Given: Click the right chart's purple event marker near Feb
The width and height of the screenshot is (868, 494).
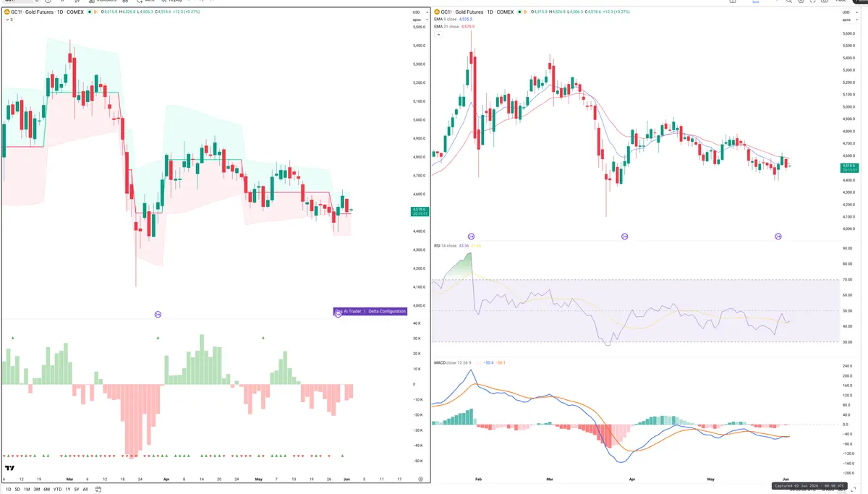Looking at the screenshot, I should (471, 237).
